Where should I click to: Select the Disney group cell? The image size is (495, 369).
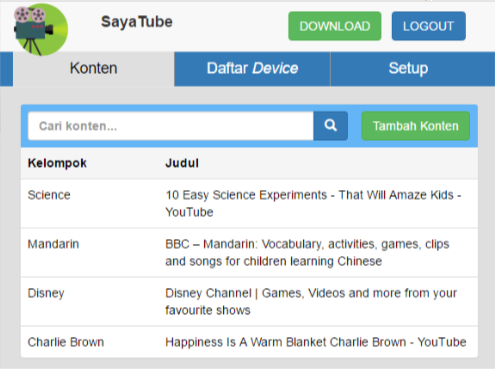(46, 293)
